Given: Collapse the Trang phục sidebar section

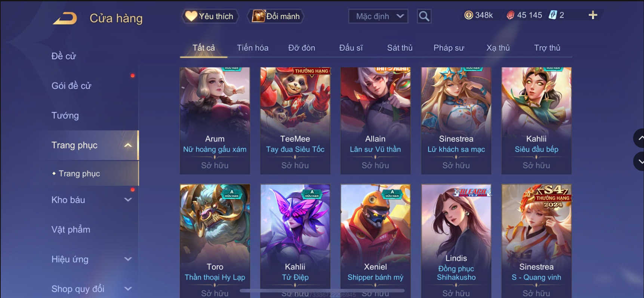Looking at the screenshot, I should tap(128, 145).
